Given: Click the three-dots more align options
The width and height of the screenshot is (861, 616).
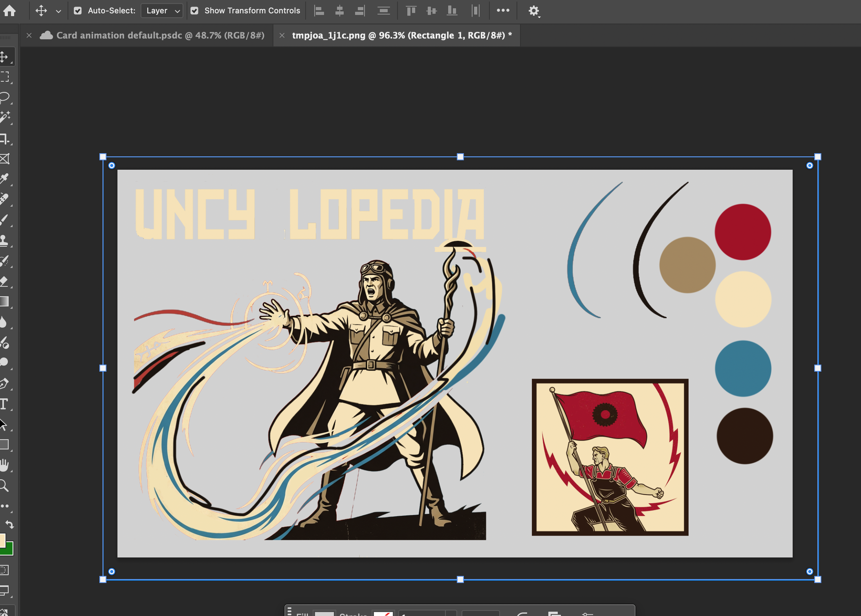Looking at the screenshot, I should pyautogui.click(x=503, y=11).
